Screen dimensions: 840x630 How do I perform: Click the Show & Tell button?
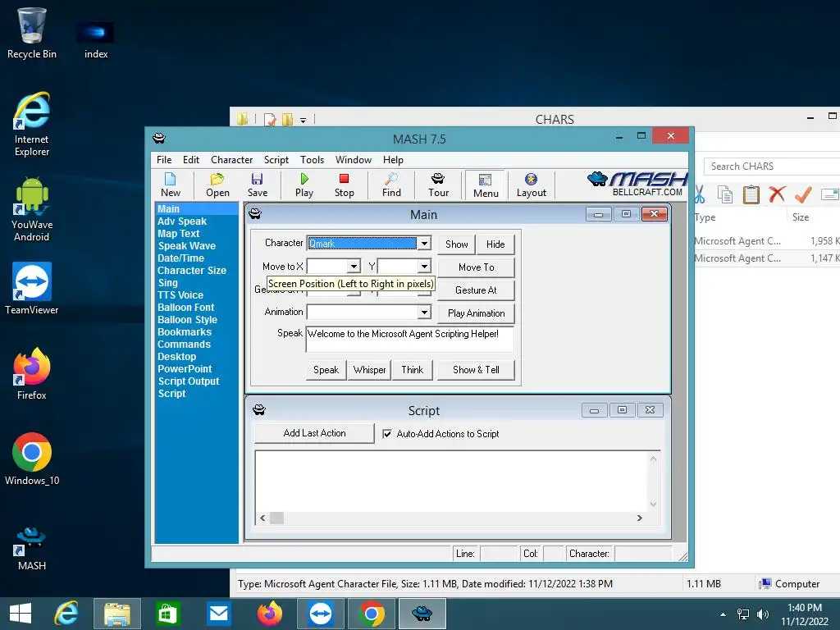point(476,370)
